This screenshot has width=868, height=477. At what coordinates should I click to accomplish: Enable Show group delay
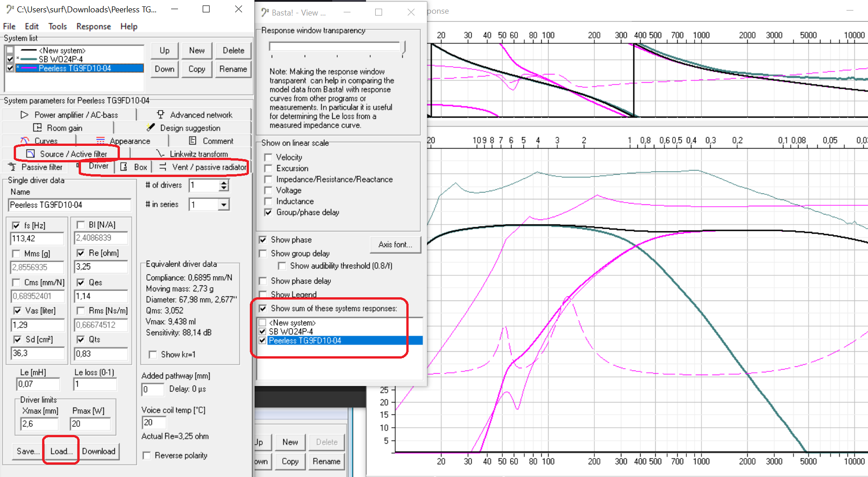click(263, 253)
